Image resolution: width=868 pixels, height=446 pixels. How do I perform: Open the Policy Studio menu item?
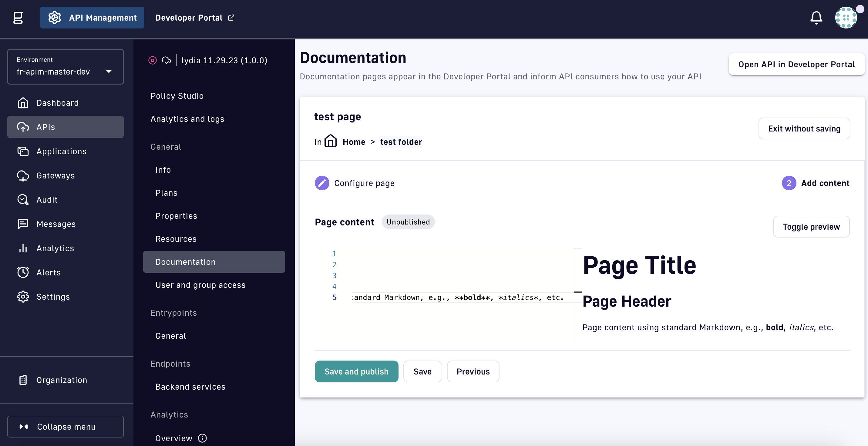(177, 96)
